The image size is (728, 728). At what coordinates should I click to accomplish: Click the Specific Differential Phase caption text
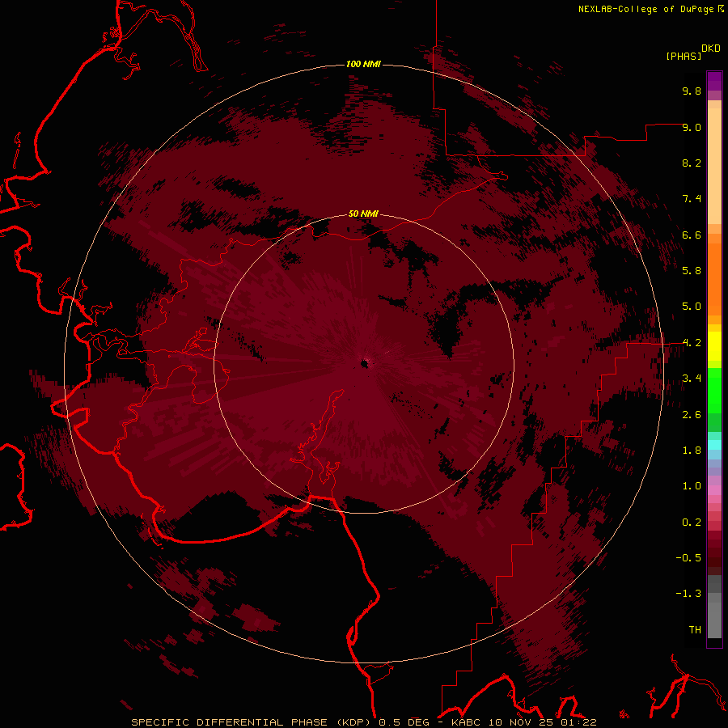point(363,722)
